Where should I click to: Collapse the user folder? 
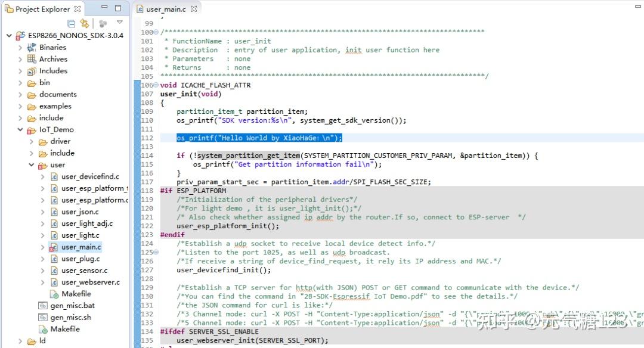(x=31, y=165)
